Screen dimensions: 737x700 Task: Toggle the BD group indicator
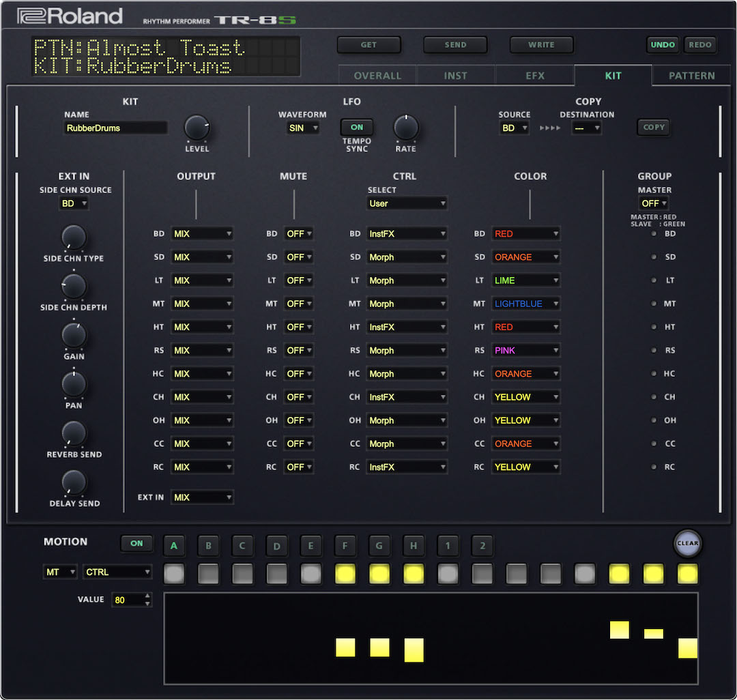click(654, 234)
